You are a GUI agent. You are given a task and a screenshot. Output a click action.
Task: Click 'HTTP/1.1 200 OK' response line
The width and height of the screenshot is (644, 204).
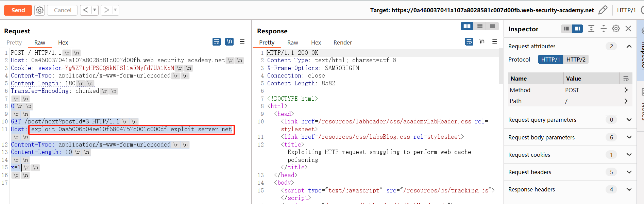292,53
